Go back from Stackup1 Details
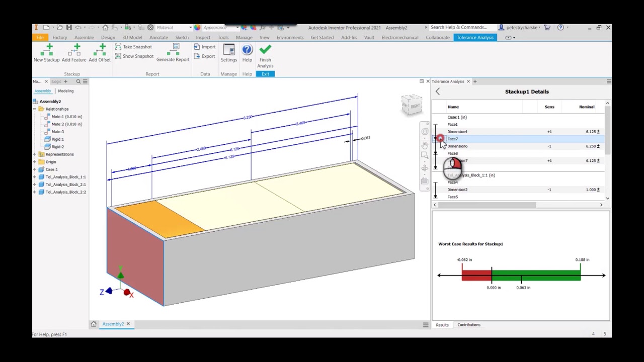Viewport: 644px width, 362px height. 438,92
